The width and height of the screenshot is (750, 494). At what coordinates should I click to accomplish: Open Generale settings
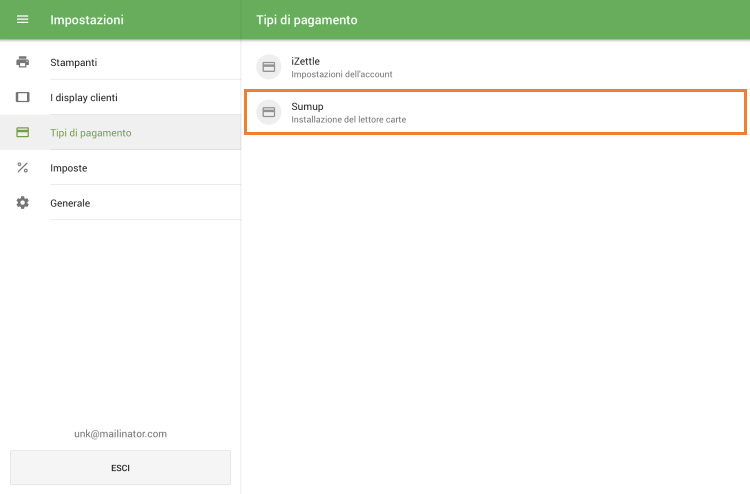tap(70, 203)
